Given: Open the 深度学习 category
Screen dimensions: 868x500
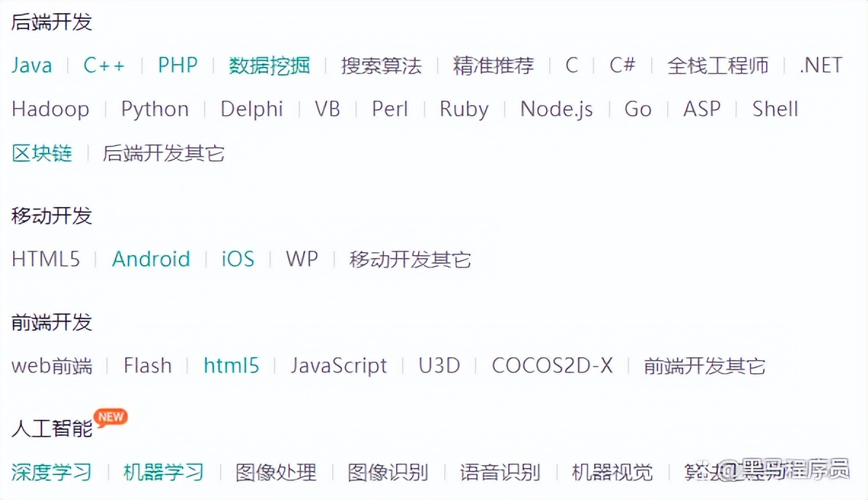Looking at the screenshot, I should (51, 472).
